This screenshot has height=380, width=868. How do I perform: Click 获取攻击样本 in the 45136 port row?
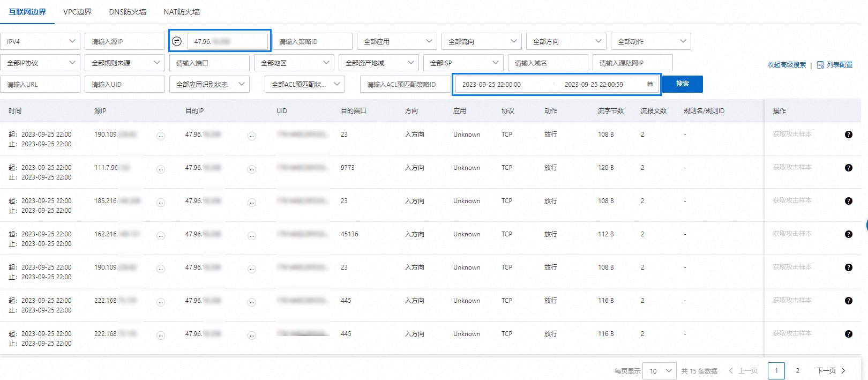point(792,234)
